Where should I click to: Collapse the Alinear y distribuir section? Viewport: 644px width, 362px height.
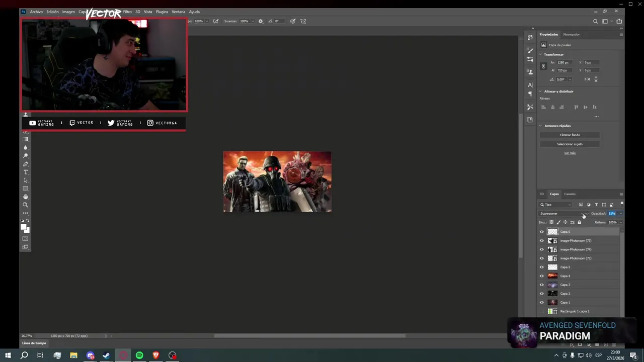540,92
